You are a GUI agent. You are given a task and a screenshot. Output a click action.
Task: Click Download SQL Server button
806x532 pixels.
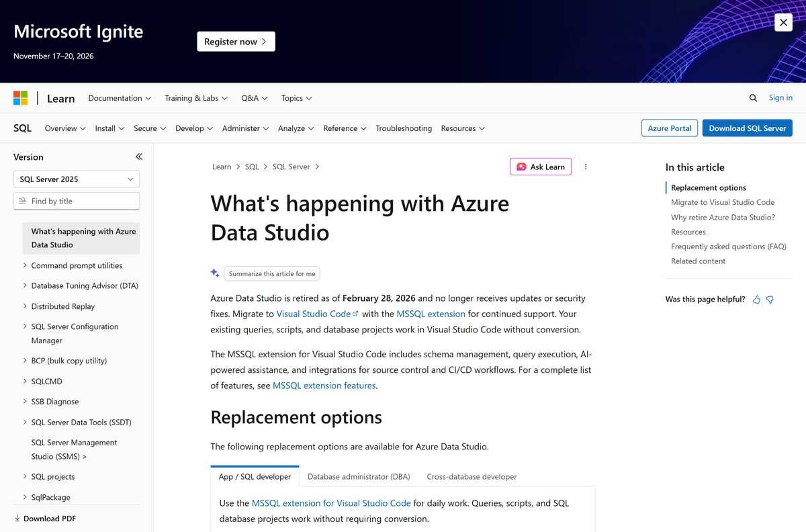[748, 128]
